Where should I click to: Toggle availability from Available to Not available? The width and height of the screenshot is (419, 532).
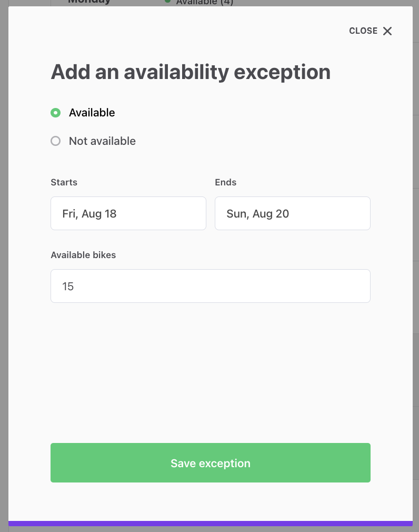coord(56,141)
